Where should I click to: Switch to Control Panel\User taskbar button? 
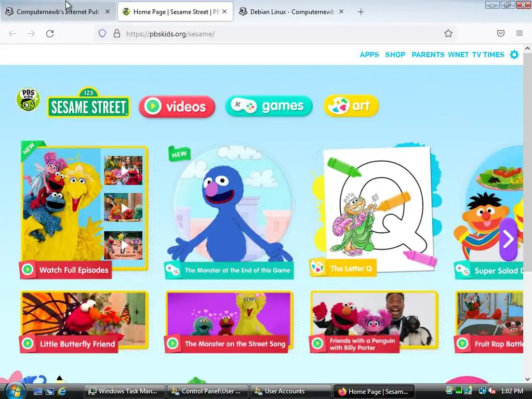(x=208, y=391)
